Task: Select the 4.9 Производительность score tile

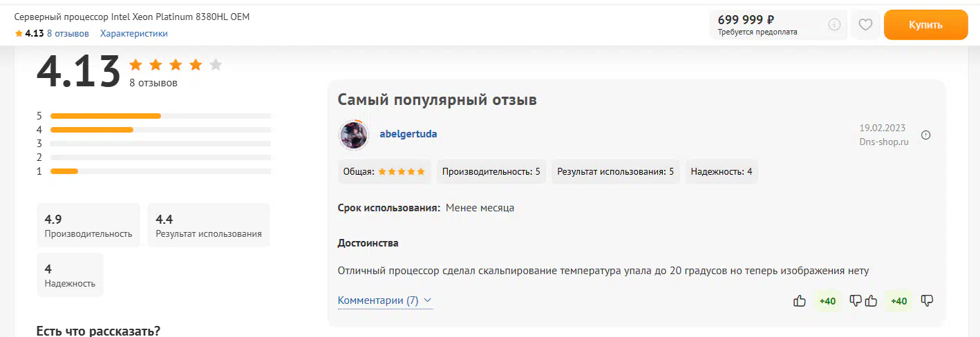Action: pyautogui.click(x=88, y=225)
